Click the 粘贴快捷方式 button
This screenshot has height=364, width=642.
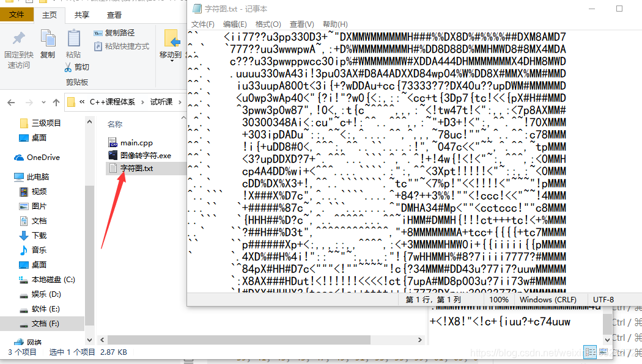pyautogui.click(x=122, y=46)
